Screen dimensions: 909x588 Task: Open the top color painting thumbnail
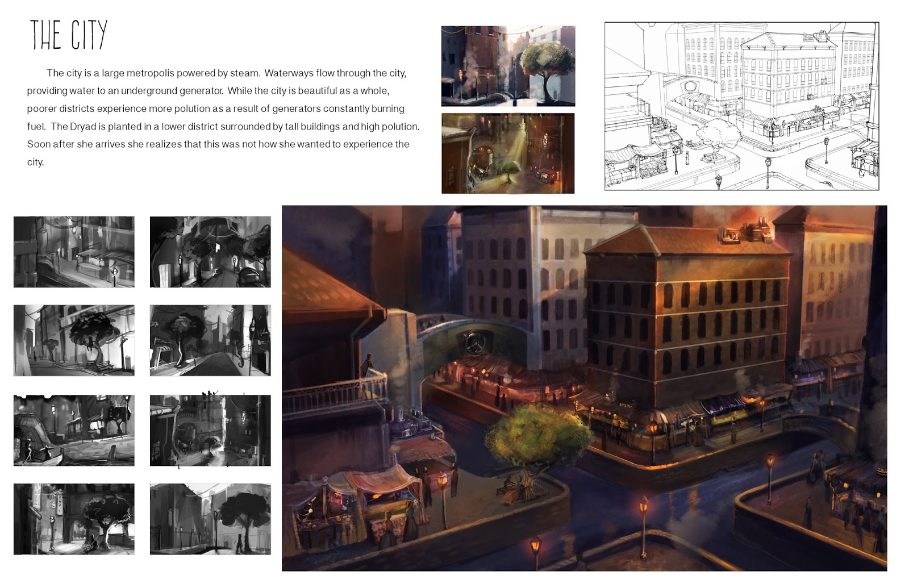508,66
